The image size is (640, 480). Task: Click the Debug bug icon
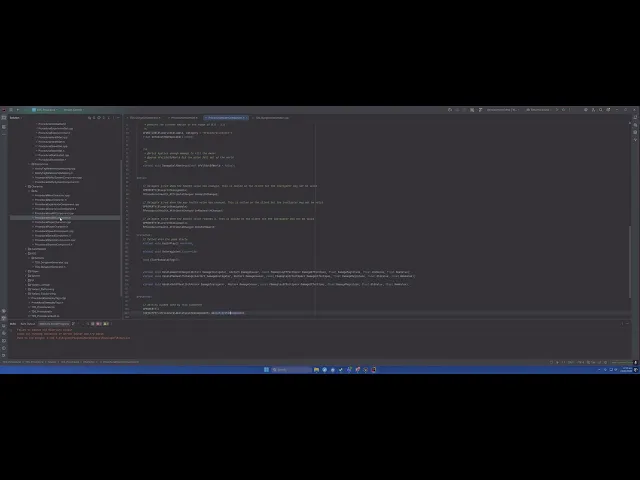tap(564, 110)
